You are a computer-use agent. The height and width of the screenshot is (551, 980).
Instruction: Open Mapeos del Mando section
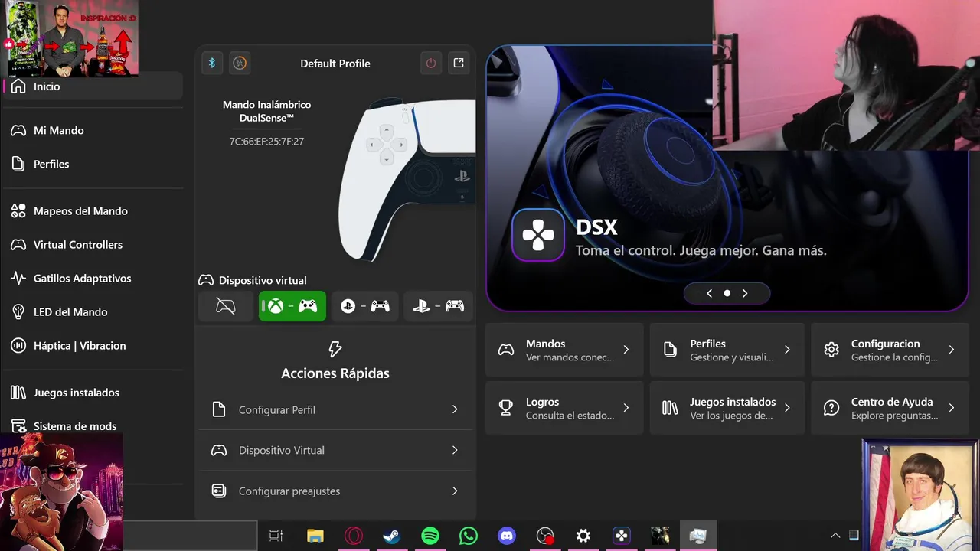click(93, 210)
